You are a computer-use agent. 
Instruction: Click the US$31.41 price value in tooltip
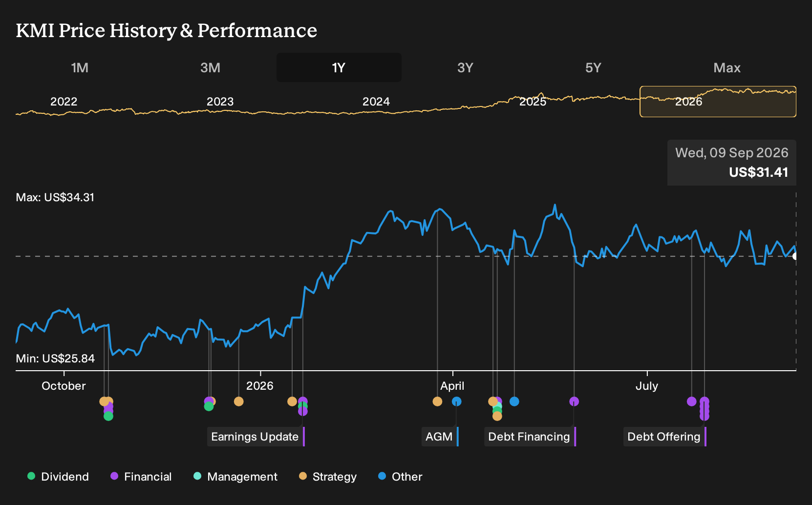[759, 172]
